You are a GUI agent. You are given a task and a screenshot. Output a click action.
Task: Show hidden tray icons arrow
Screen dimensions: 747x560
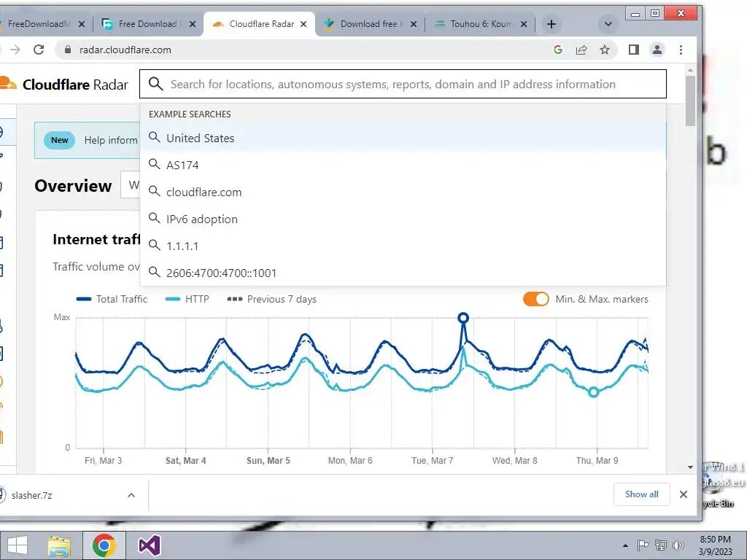coord(625,545)
